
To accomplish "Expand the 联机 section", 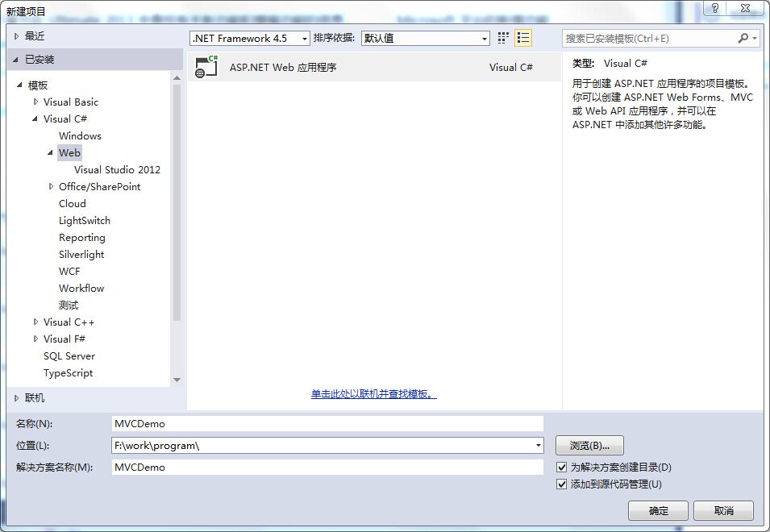I will coord(17,398).
